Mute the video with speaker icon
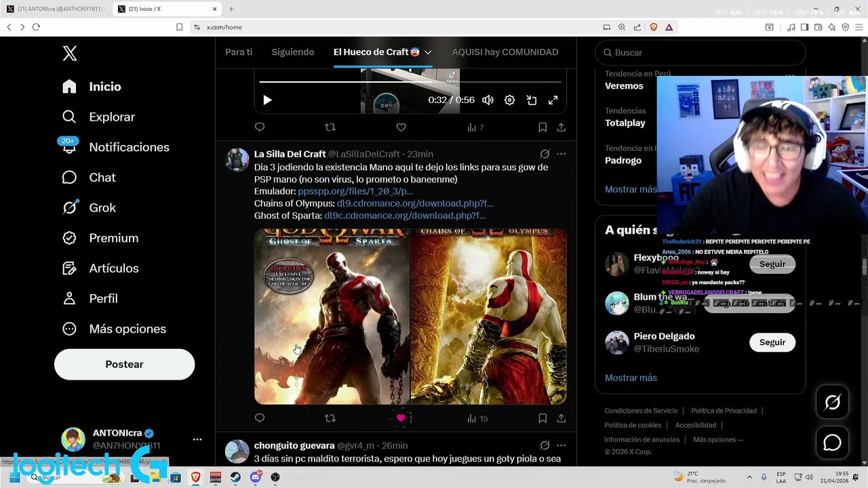The width and height of the screenshot is (868, 488). [x=488, y=100]
